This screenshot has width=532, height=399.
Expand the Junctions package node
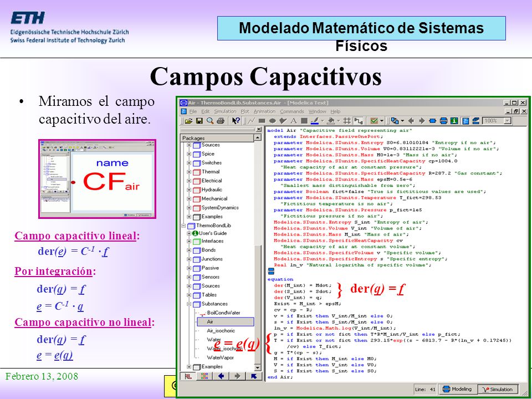pos(189,259)
